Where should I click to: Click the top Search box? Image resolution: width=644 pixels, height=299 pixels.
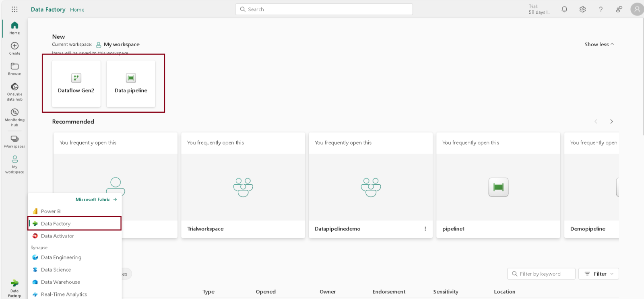coord(324,9)
